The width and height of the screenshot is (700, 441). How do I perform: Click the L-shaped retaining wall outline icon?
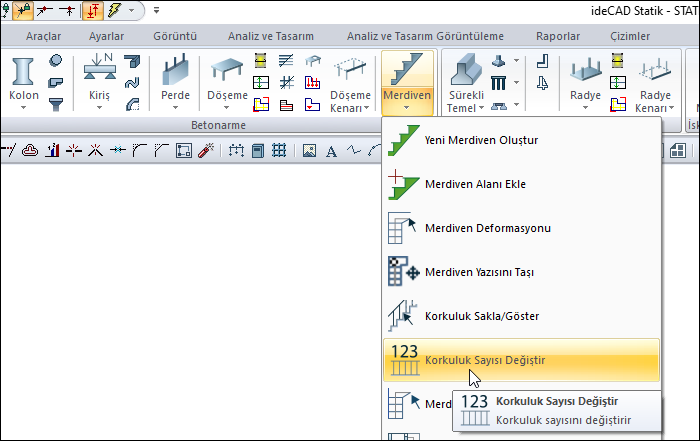(542, 61)
